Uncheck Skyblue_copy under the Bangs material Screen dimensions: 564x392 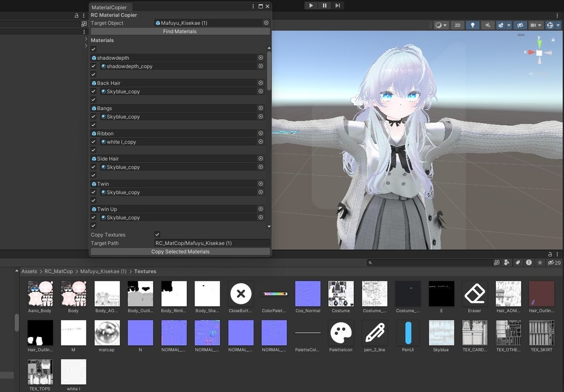pyautogui.click(x=93, y=116)
